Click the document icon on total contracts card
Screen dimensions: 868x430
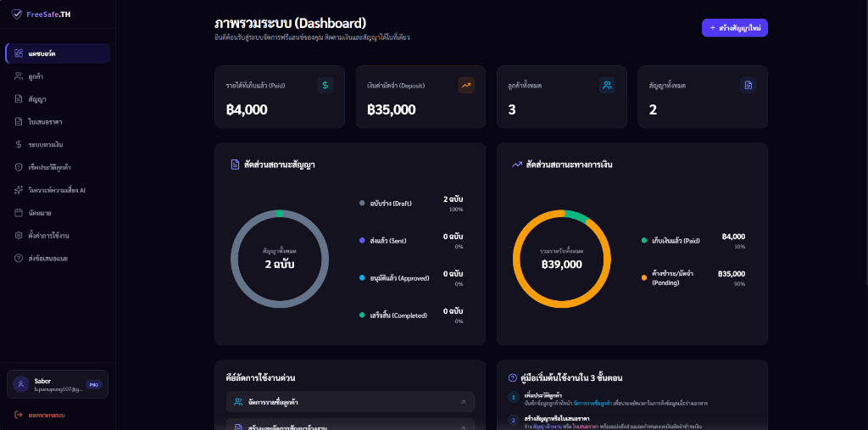pyautogui.click(x=748, y=86)
